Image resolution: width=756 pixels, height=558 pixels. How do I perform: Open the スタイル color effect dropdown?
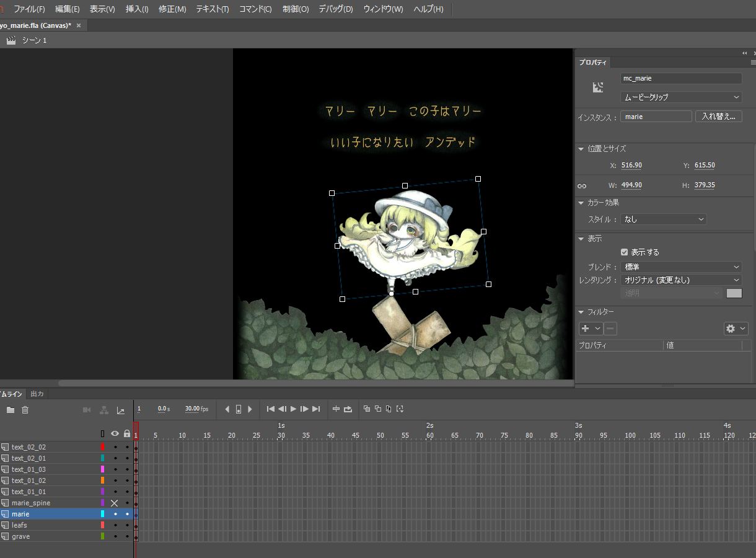[x=664, y=219]
